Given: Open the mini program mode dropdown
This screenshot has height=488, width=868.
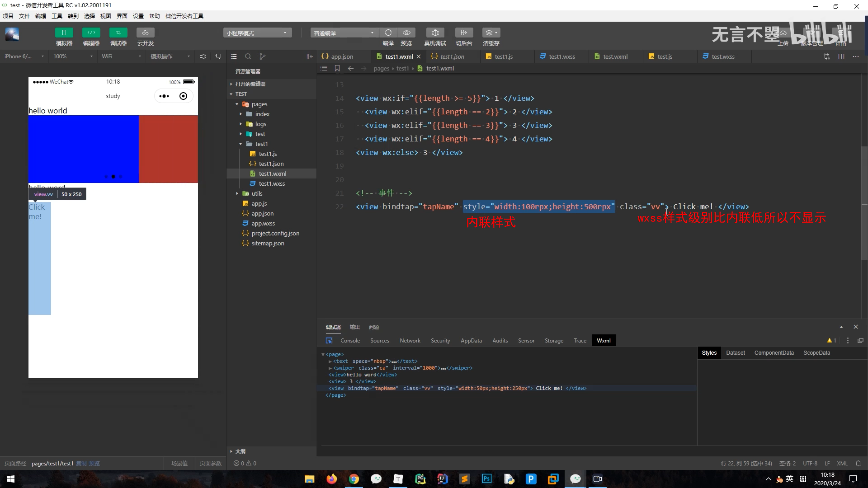Looking at the screenshot, I should 257,33.
